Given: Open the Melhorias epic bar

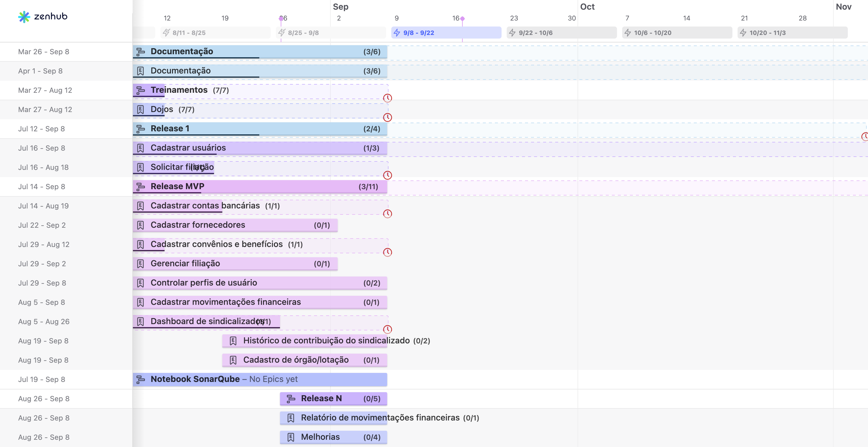Looking at the screenshot, I should (x=334, y=437).
